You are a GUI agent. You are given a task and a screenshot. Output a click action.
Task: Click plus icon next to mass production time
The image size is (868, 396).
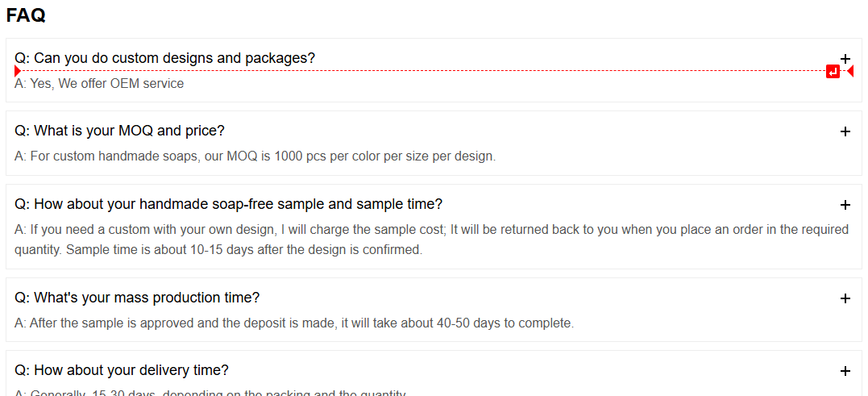click(845, 298)
